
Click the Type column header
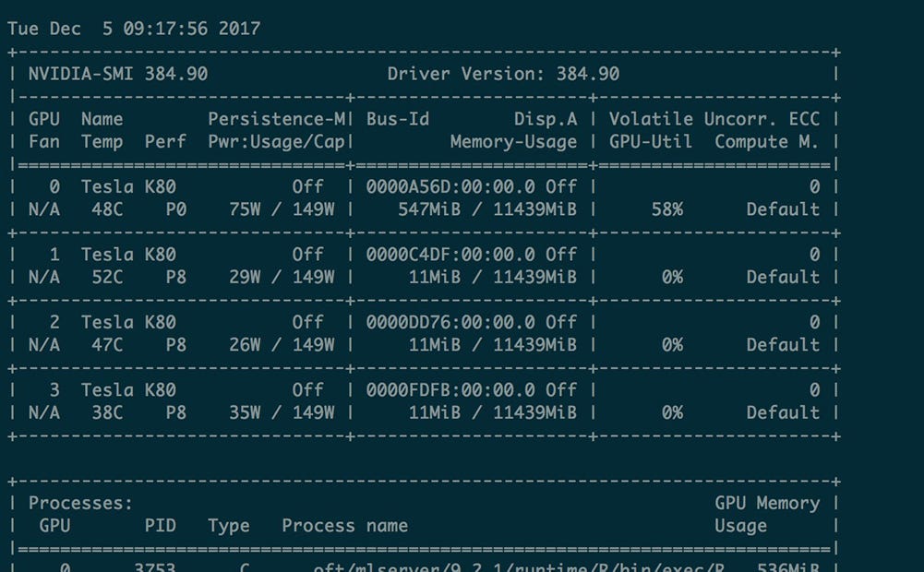pyautogui.click(x=229, y=526)
